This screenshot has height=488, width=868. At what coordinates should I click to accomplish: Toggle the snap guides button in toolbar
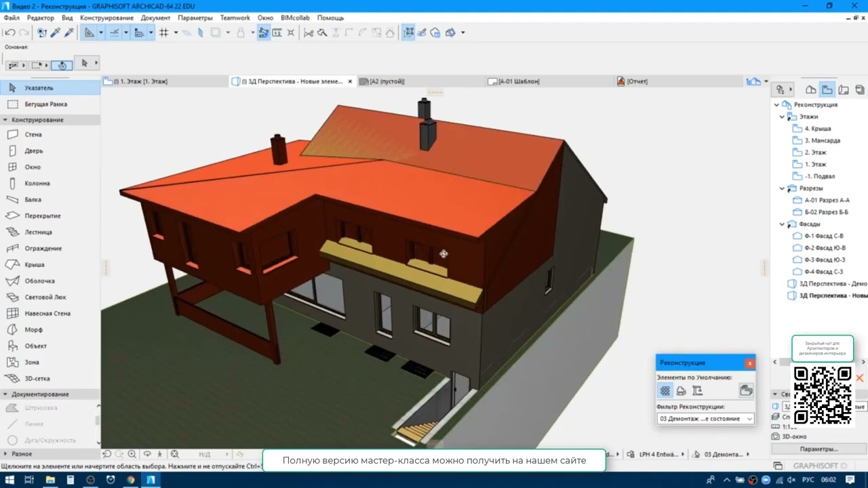(114, 33)
